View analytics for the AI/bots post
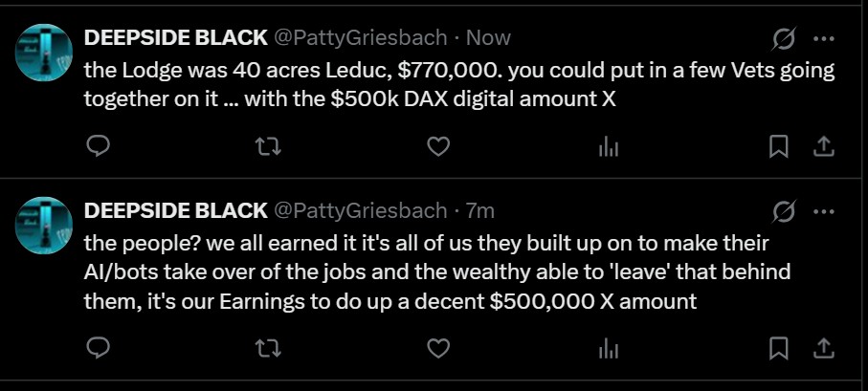868x391 pixels. [607, 348]
